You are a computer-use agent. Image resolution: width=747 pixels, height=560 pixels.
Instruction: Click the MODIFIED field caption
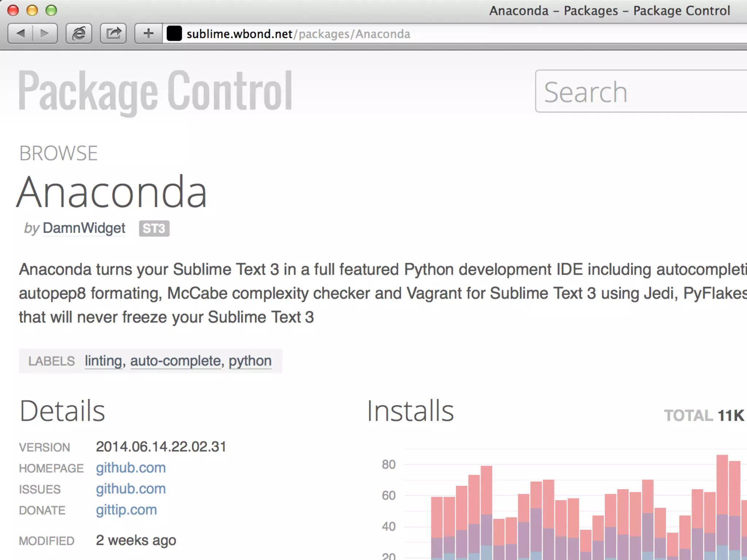coord(47,541)
